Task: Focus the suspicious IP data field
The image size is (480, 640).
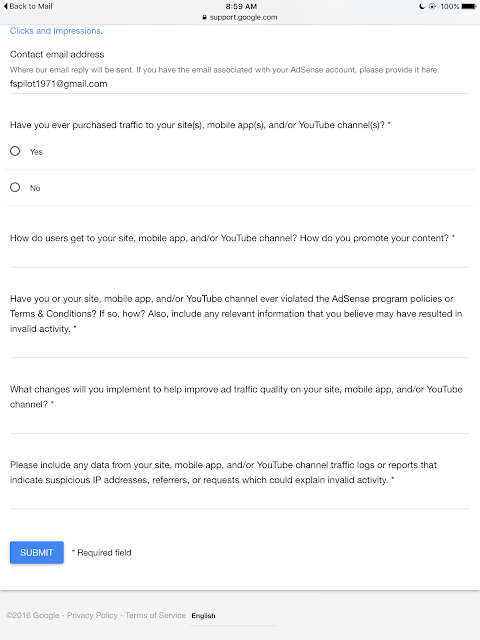Action: coord(240,500)
